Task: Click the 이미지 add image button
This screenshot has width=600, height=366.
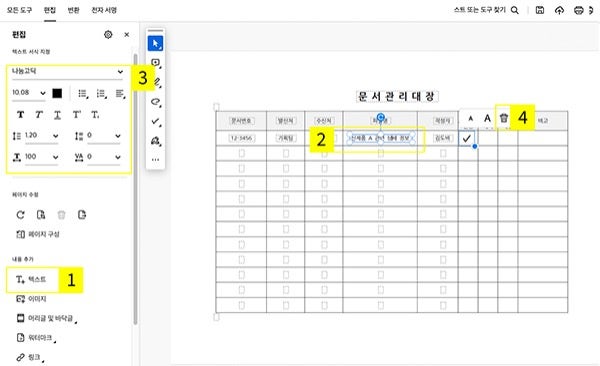Action: [31, 299]
